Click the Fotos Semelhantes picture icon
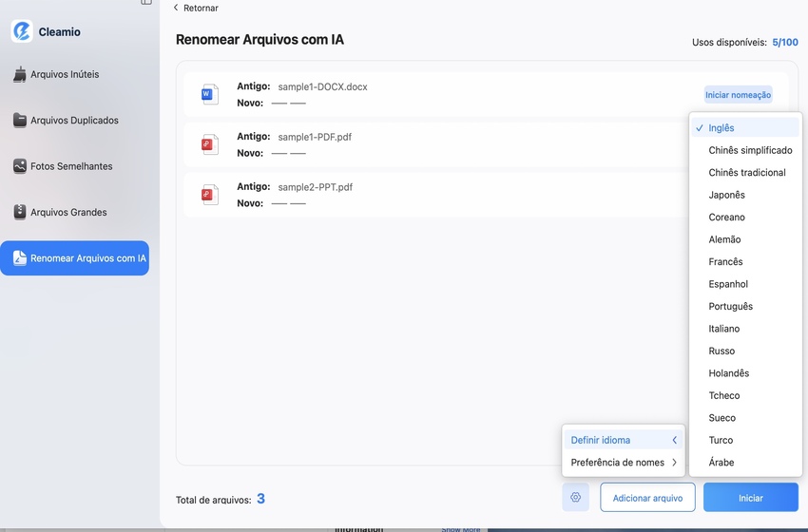 [x=20, y=166]
